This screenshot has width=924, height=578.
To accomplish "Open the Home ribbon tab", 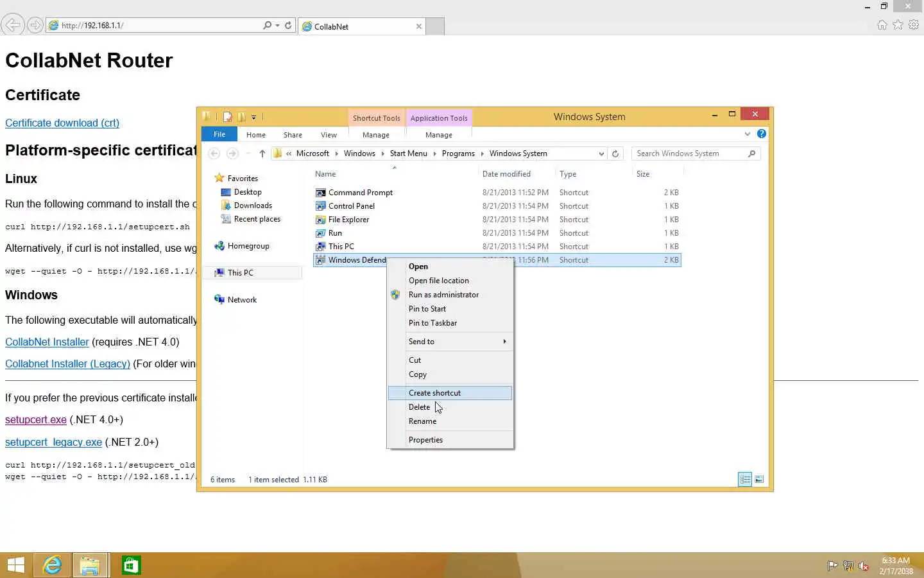I will [x=256, y=135].
